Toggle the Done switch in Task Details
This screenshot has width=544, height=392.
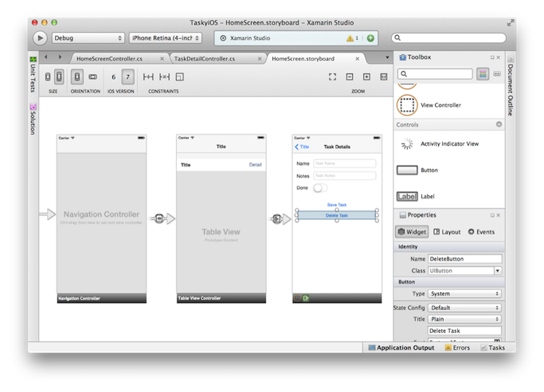click(x=320, y=188)
